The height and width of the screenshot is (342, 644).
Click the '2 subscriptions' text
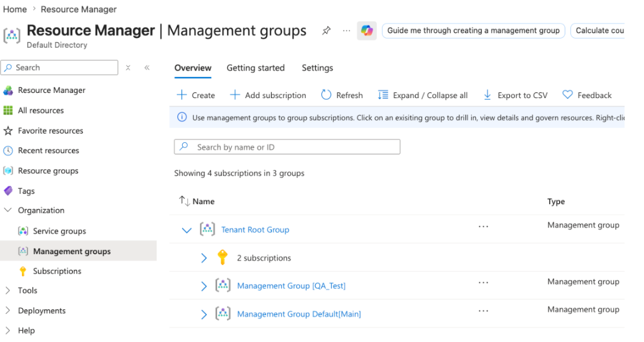point(264,258)
